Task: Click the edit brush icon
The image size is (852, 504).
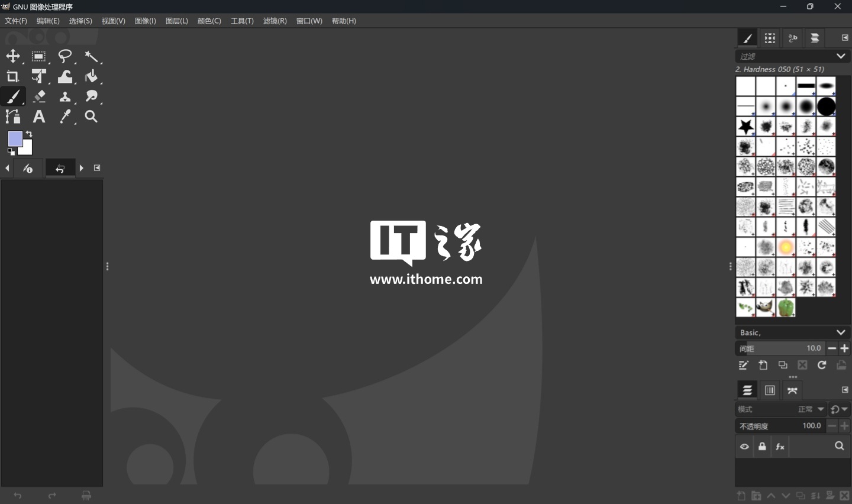Action: coord(744,365)
